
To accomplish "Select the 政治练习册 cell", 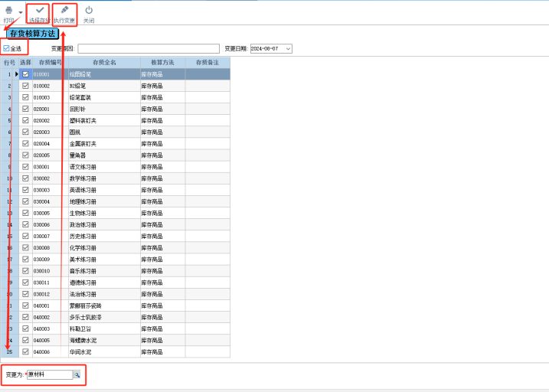I will click(104, 224).
